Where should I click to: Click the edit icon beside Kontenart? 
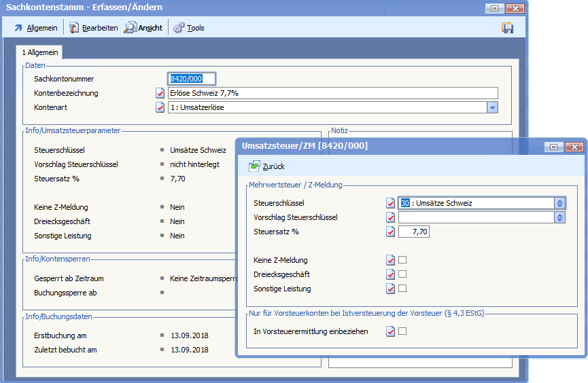coord(160,107)
